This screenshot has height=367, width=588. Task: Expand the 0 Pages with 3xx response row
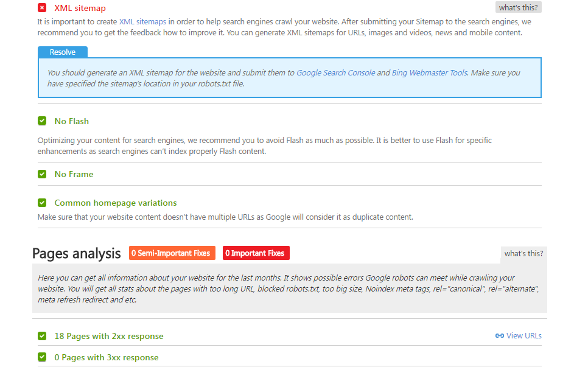[107, 357]
